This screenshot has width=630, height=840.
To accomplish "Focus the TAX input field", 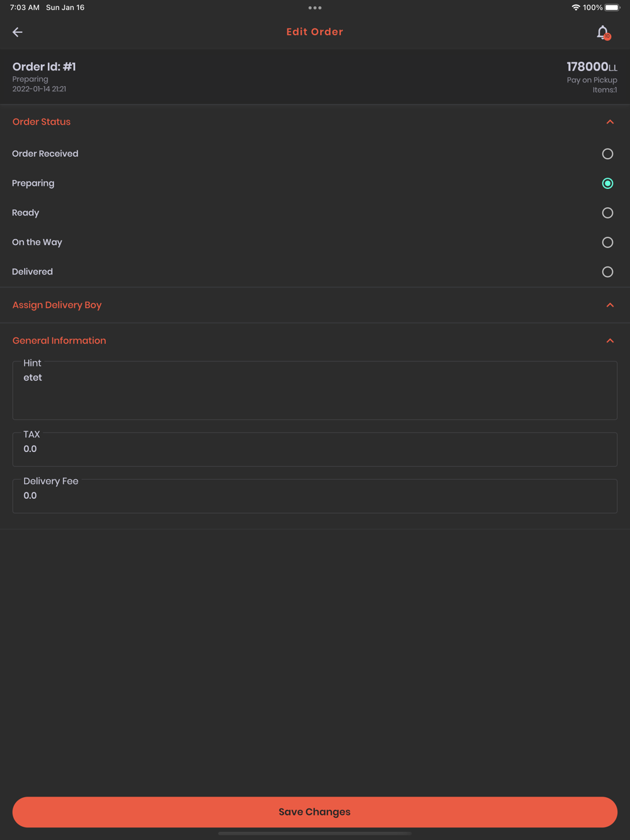I will coord(315,450).
